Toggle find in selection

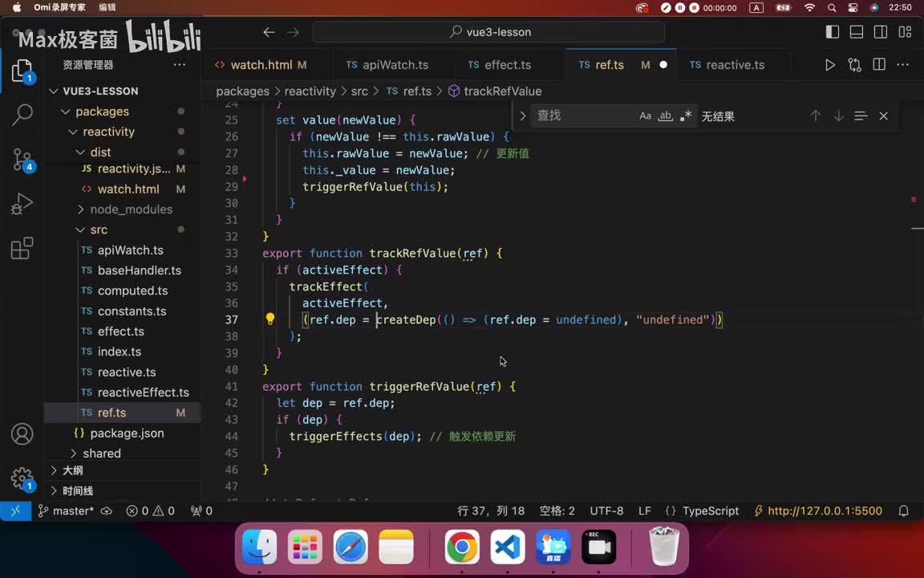(x=861, y=116)
